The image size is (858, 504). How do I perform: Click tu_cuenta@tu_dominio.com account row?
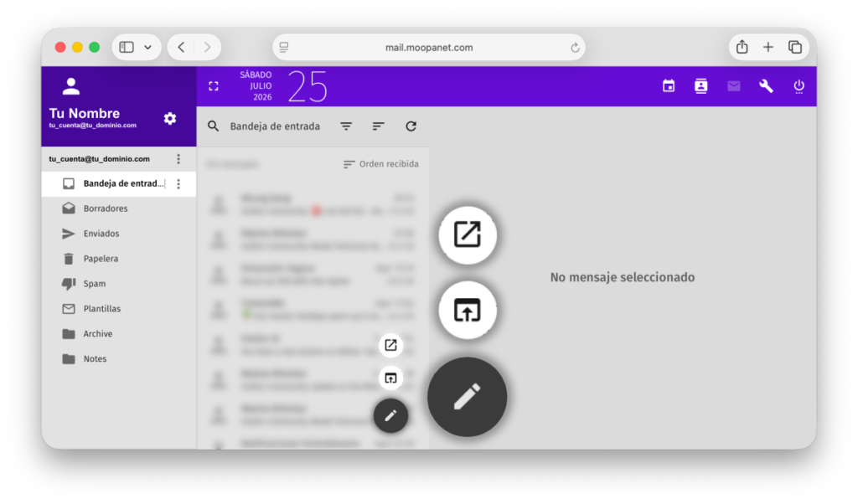coord(119,159)
